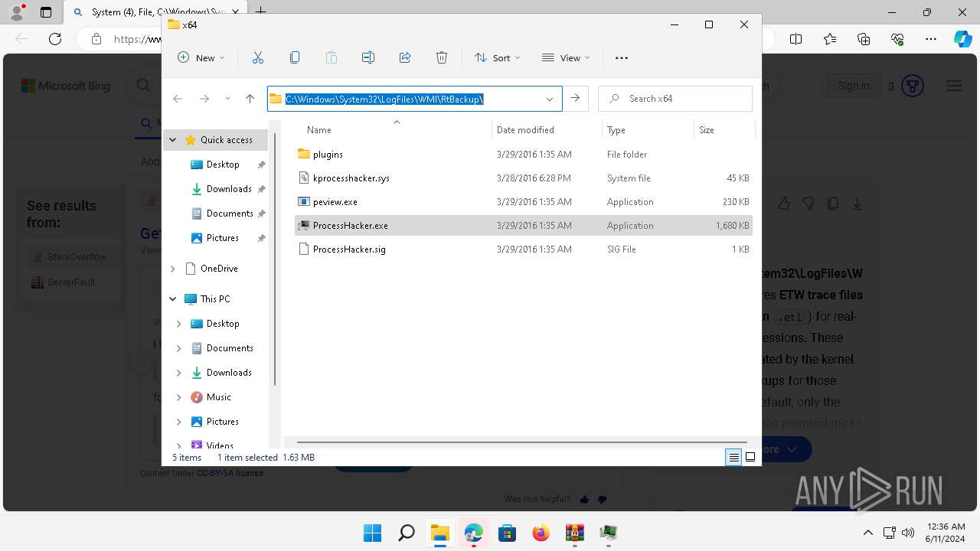980x551 pixels.
Task: Select Documents in Quick access
Action: (x=221, y=214)
